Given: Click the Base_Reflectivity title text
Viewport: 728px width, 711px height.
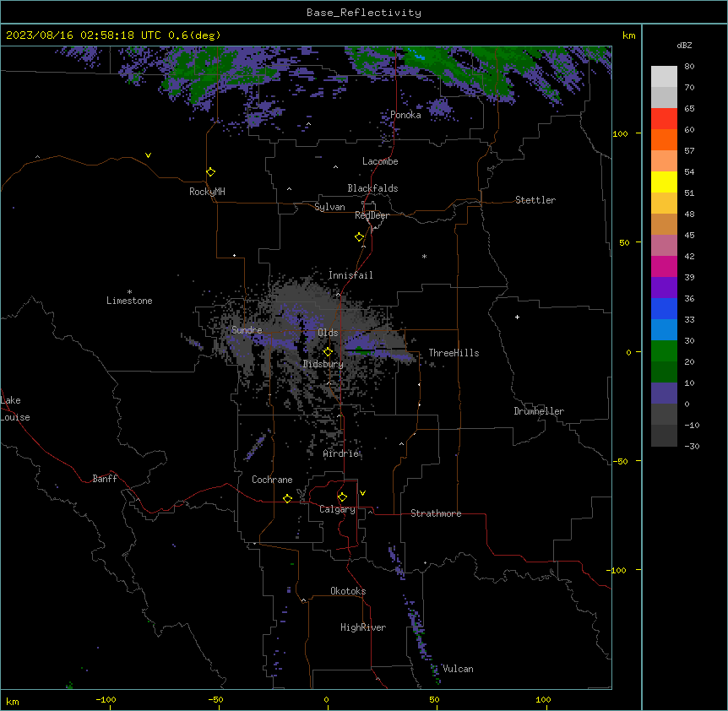Looking at the screenshot, I should click(x=364, y=13).
